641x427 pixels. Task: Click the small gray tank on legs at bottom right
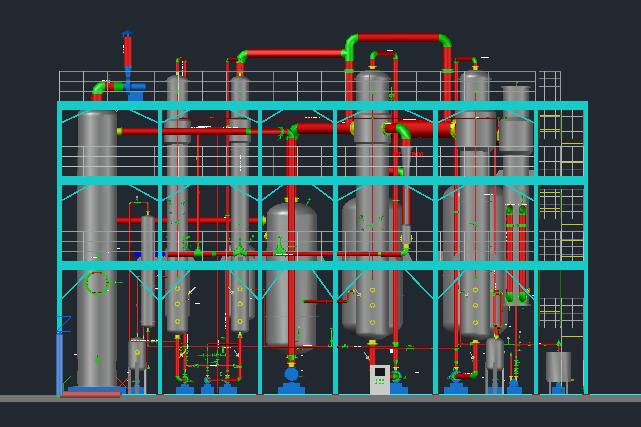point(558,366)
